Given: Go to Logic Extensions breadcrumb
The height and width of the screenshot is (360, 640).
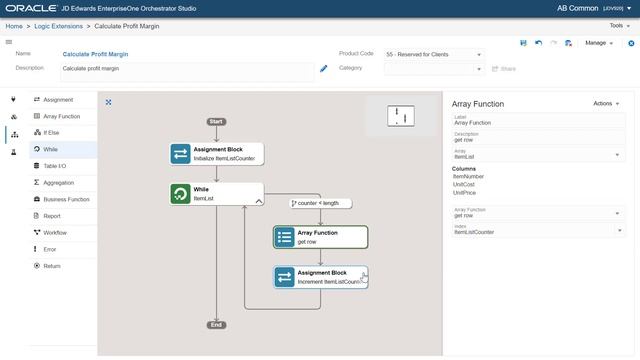Looking at the screenshot, I should tap(58, 26).
